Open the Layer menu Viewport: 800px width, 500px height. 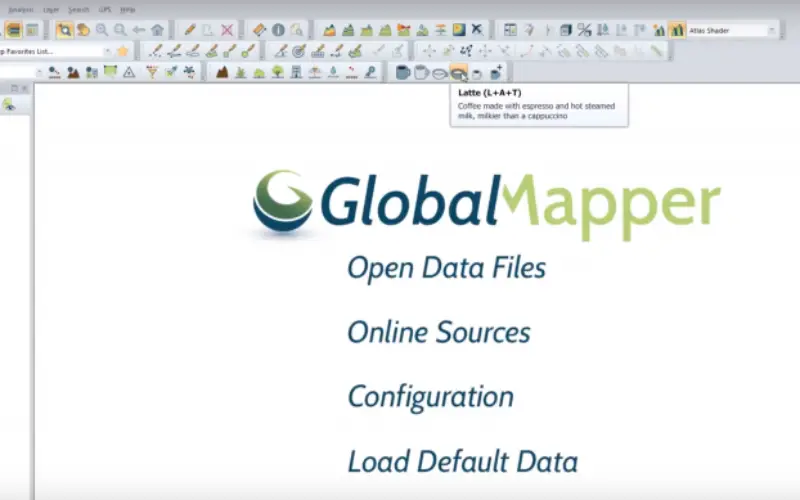coord(51,10)
